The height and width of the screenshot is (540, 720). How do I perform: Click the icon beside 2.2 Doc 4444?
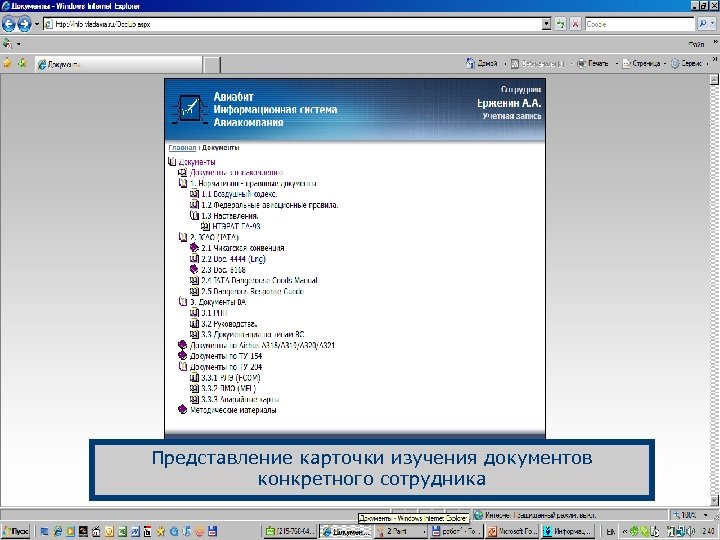(x=194, y=259)
